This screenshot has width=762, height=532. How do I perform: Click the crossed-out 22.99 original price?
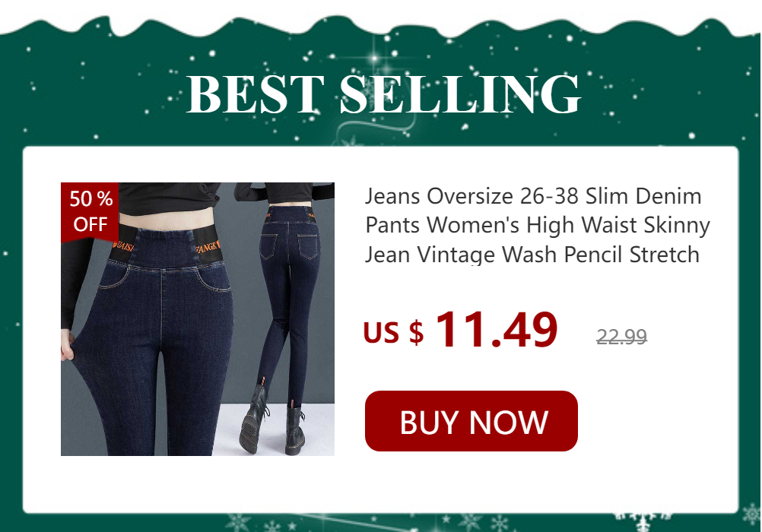[621, 336]
